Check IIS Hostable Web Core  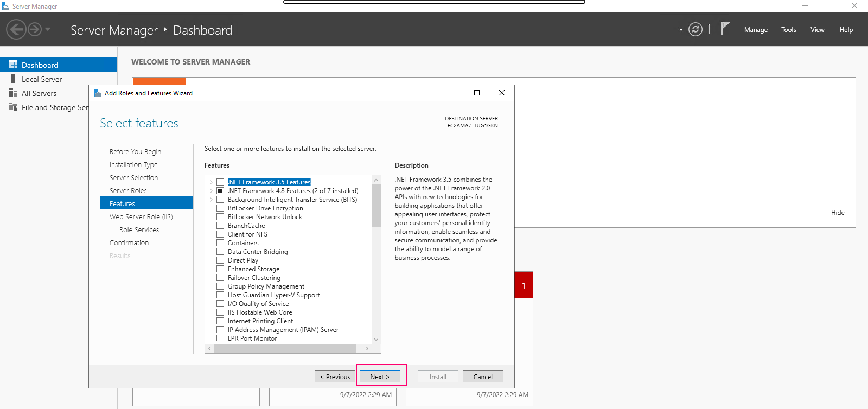(x=220, y=312)
